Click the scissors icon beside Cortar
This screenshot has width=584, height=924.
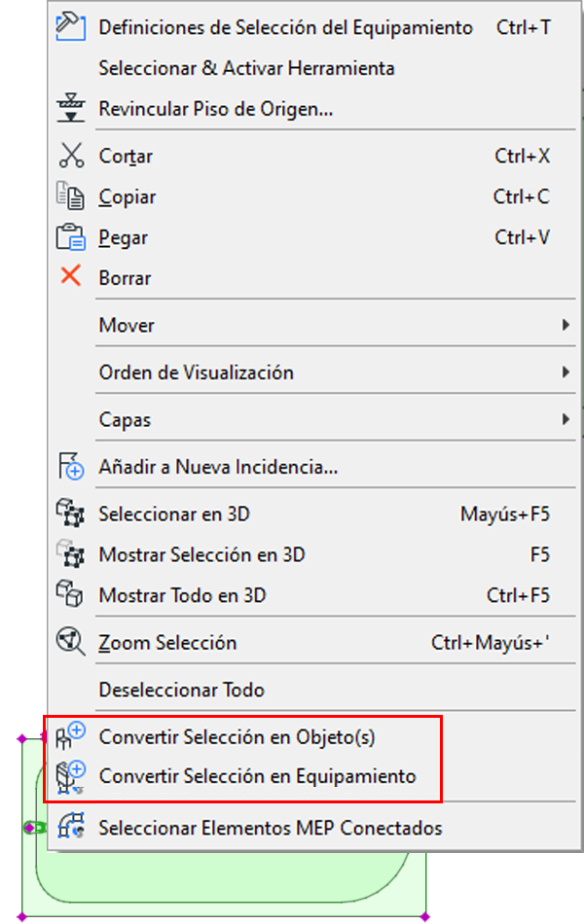(x=72, y=156)
